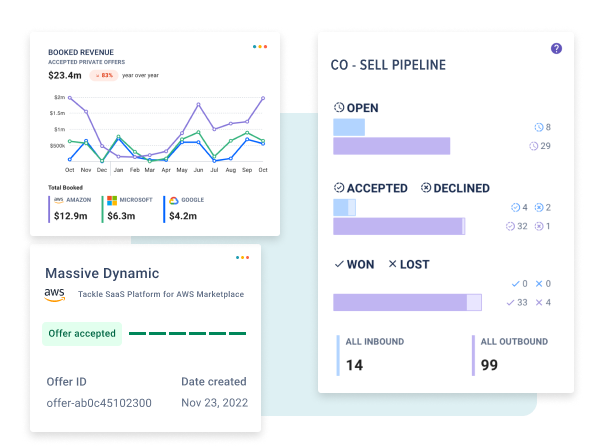The width and height of the screenshot is (598, 446).
Task: Click the Date created label
Action: pos(214,382)
